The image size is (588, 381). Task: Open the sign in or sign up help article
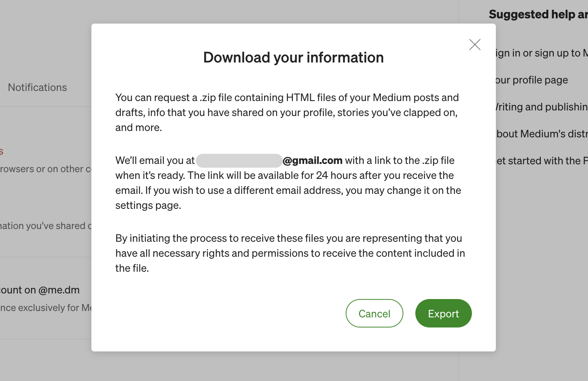(542, 53)
